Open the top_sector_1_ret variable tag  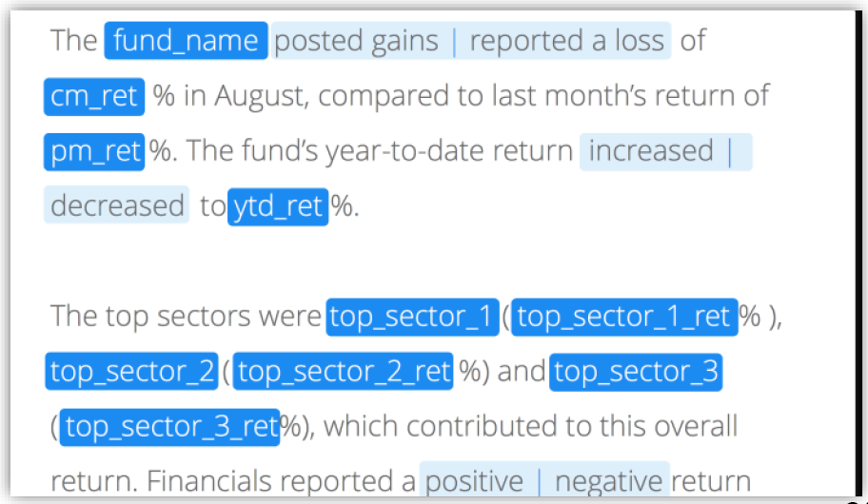pos(624,317)
